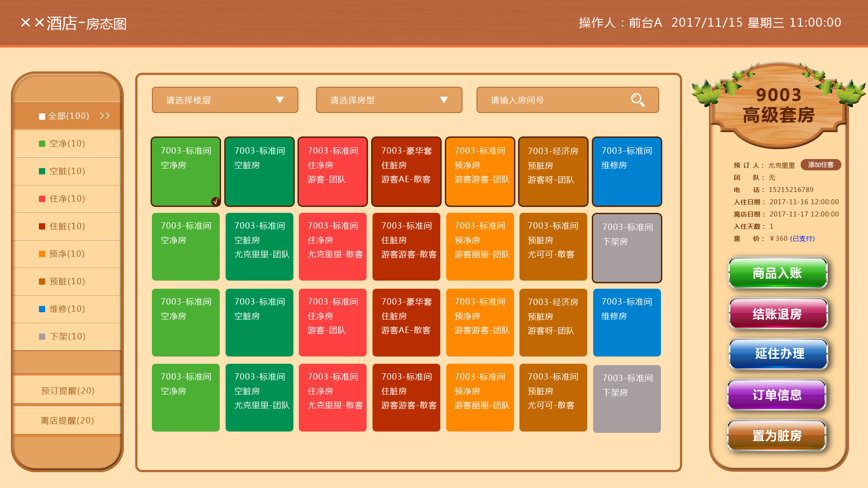This screenshot has width=868, height=488.
Task: Select the second-row light green 空净房 card
Action: [186, 247]
